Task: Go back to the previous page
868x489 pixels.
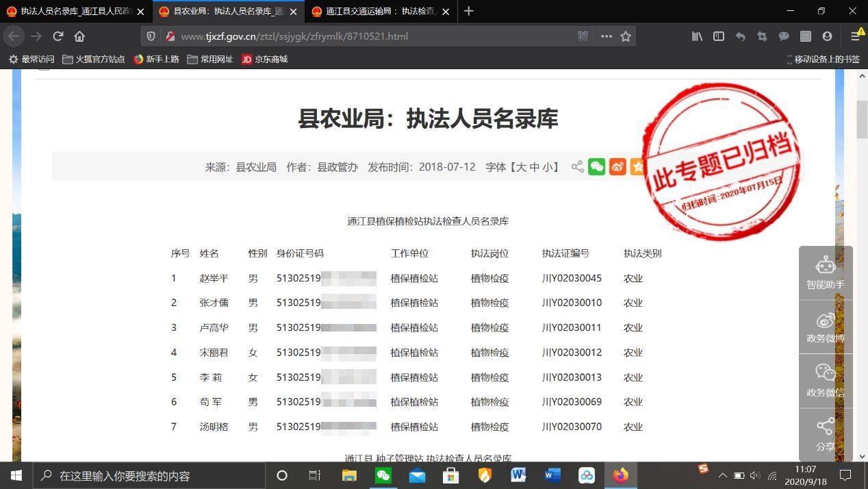Action: click(14, 36)
